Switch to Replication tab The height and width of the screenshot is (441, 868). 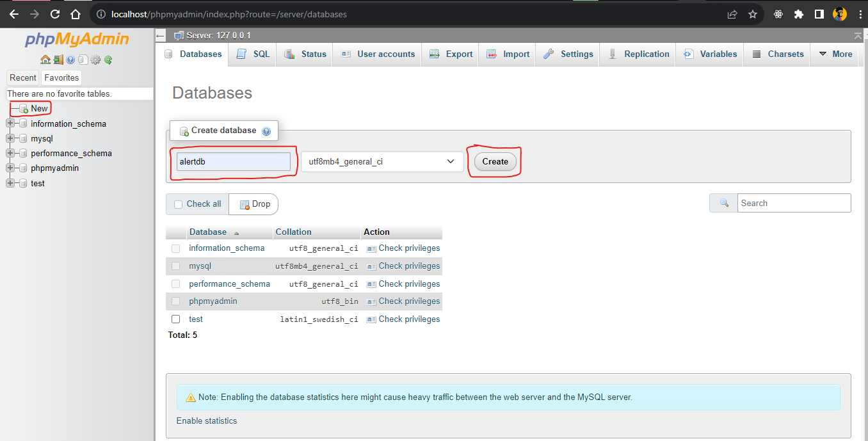point(639,54)
